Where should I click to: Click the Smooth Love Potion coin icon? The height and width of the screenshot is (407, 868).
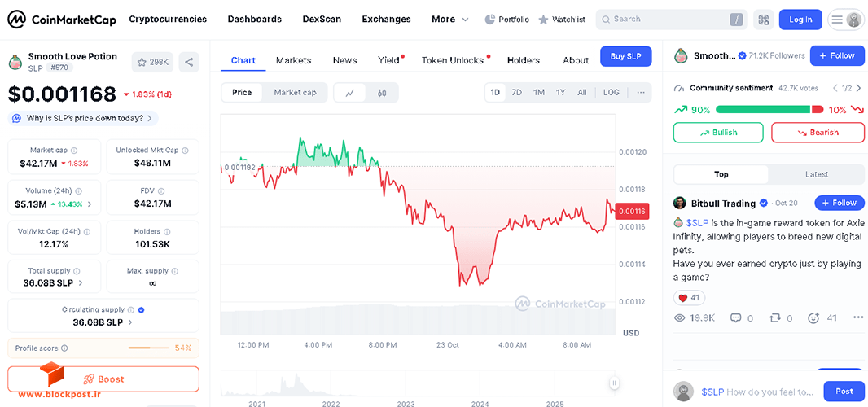click(15, 62)
